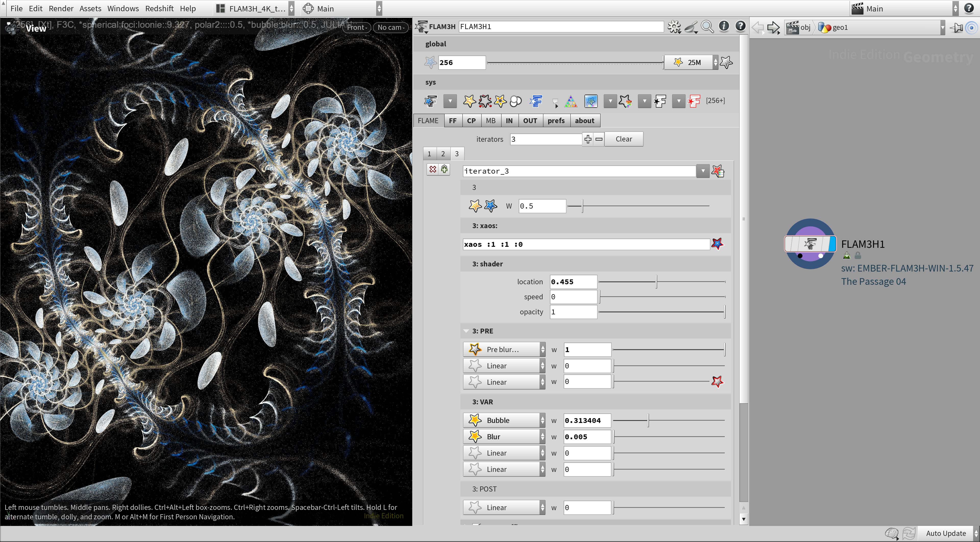
Task: Open the FLAM3H gear settings icon
Action: point(674,27)
